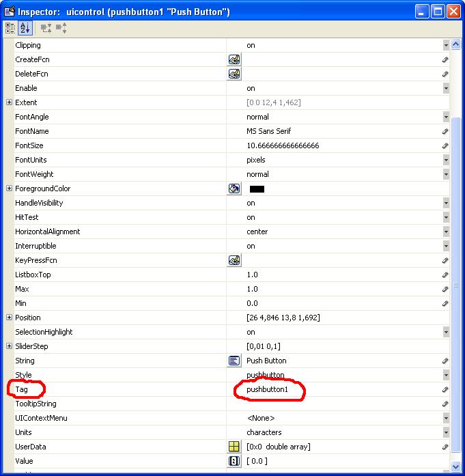The width and height of the screenshot is (465, 476).
Task: Click the collapse-all-categories toolbar icon
Action: [61, 28]
